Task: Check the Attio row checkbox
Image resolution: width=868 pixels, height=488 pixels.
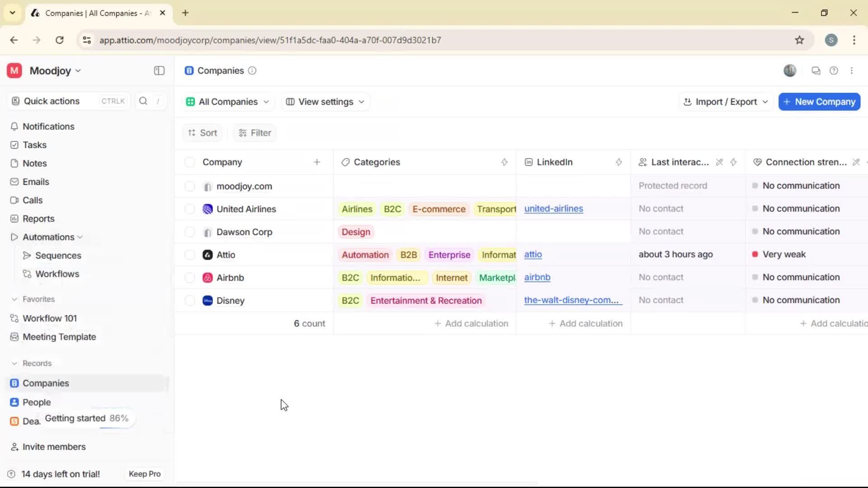Action: tap(189, 254)
